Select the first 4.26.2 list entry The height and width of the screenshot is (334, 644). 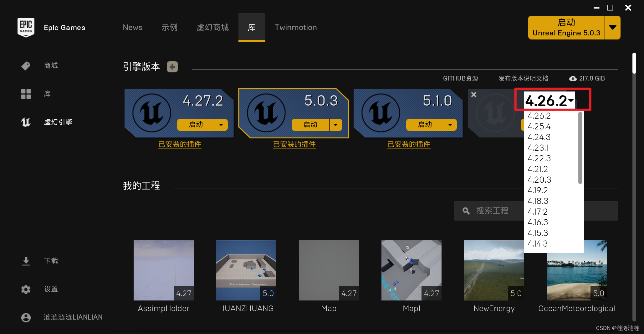539,116
